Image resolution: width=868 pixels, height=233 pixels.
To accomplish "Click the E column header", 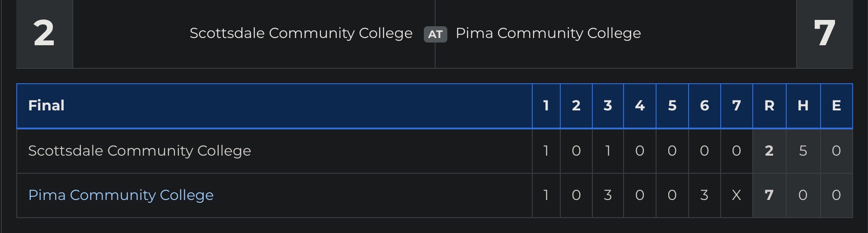I will 836,105.
